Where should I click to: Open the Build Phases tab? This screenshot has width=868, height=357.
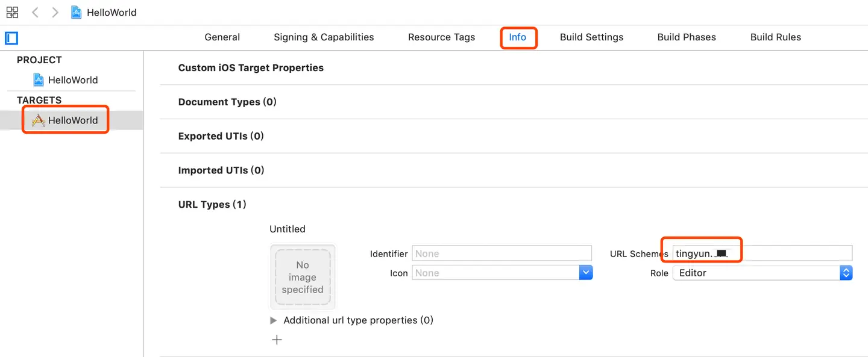[687, 37]
